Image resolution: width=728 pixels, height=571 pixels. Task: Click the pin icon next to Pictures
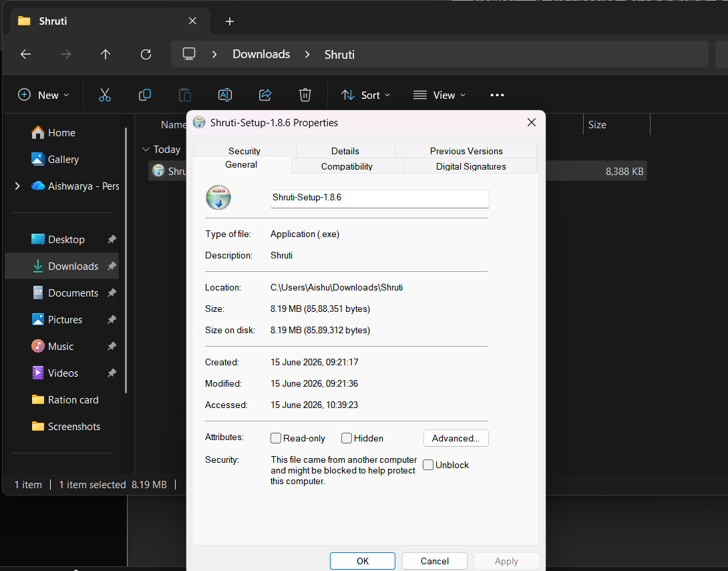click(x=112, y=319)
